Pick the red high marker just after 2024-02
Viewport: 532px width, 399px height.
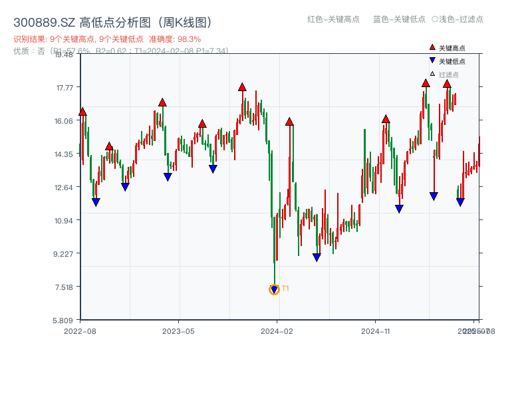289,122
